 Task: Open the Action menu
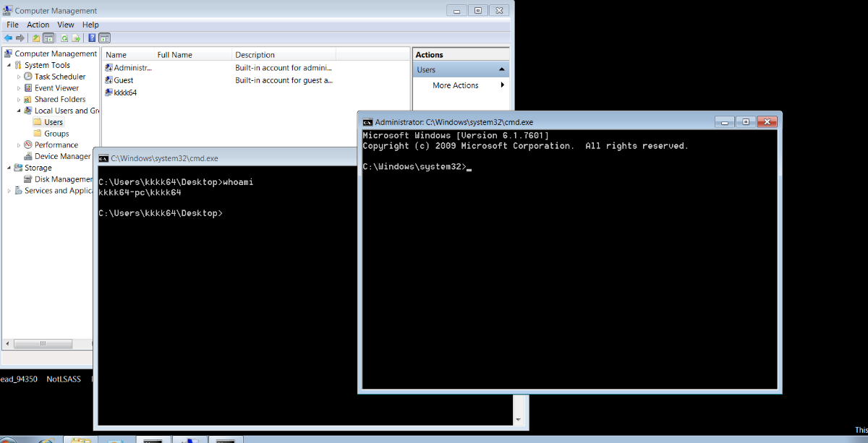tap(38, 25)
